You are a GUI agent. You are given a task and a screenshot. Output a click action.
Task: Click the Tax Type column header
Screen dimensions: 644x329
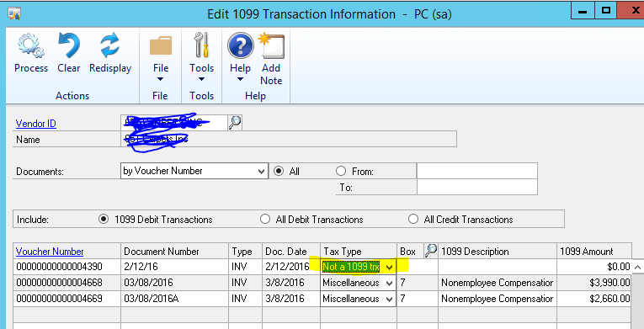click(359, 251)
